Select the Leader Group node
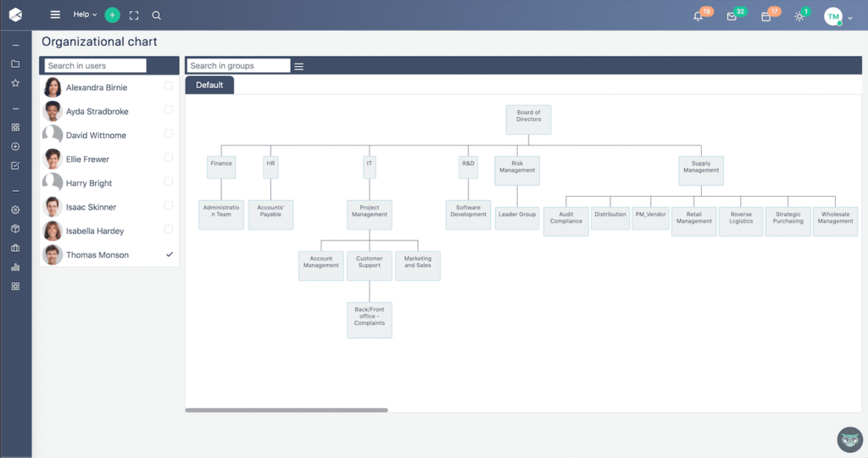This screenshot has height=458, width=868. (517, 218)
